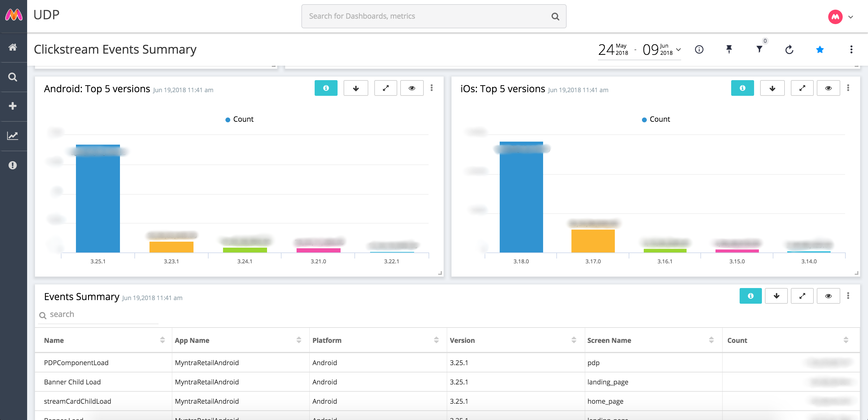
Task: Expand the user profile dropdown arrow
Action: click(x=851, y=17)
